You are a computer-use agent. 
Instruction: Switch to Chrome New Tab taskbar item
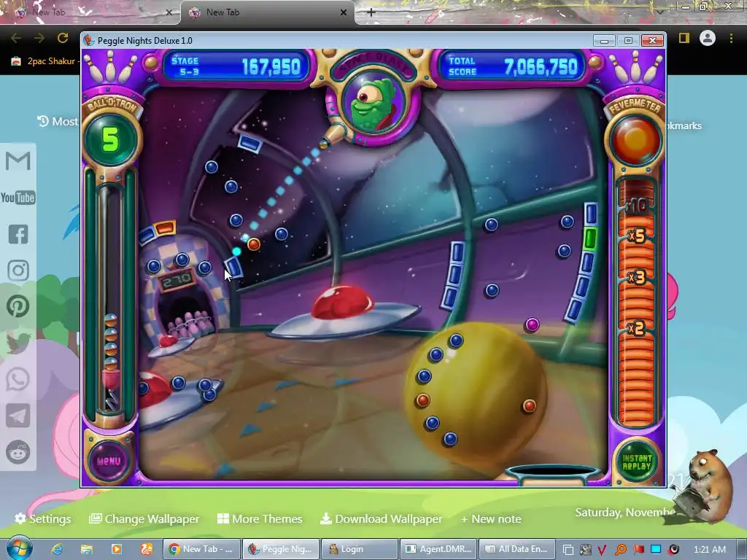[x=201, y=549]
